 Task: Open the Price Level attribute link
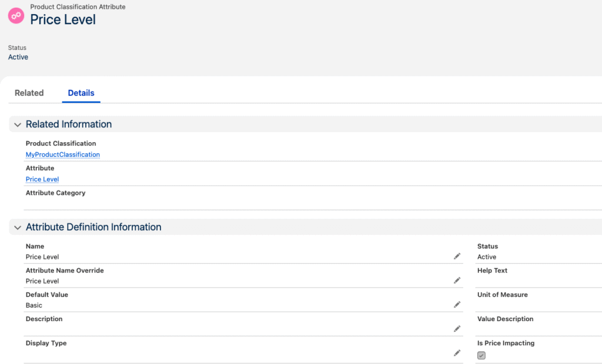[x=42, y=180]
